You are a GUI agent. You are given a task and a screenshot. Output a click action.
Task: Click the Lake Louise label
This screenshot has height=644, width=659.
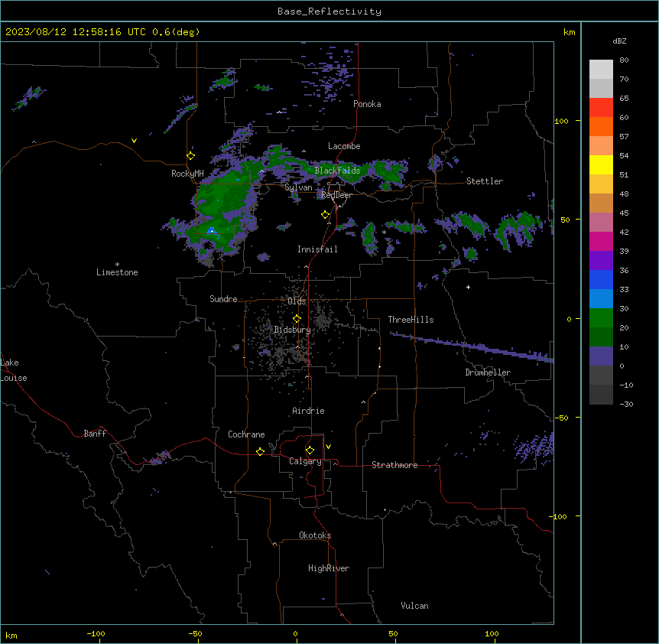14,370
